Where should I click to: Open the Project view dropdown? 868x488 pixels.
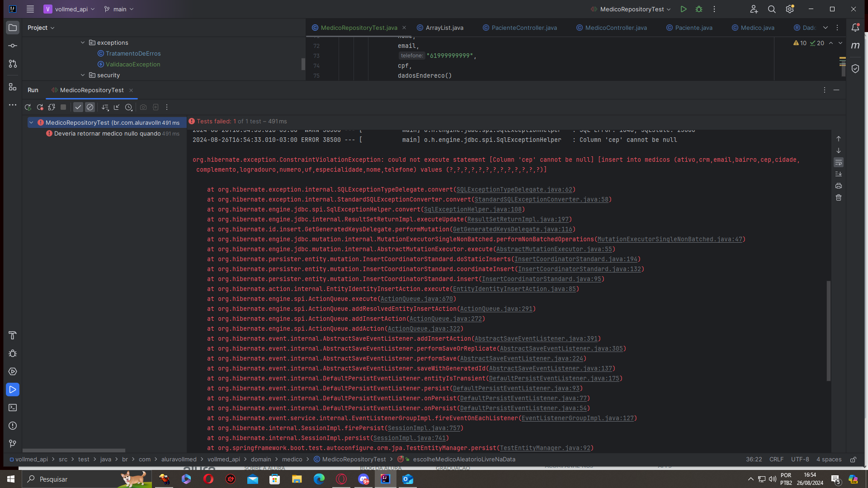(x=41, y=28)
